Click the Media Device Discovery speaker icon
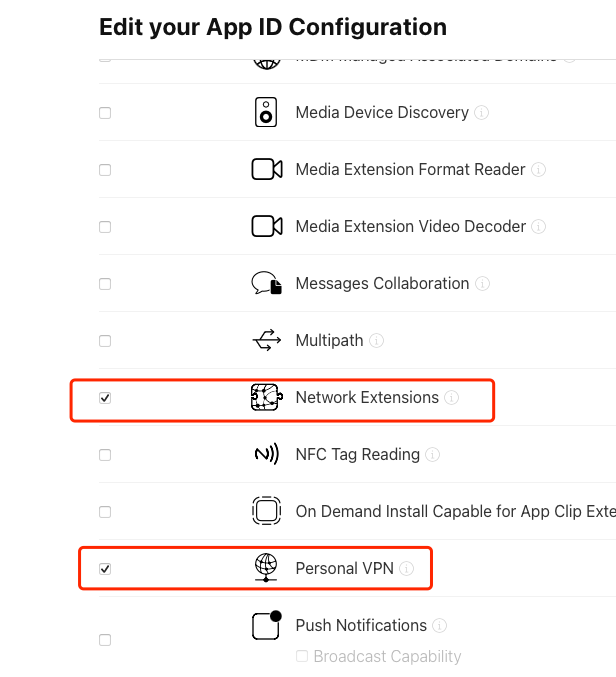Screen dimensions: 616x677 tap(266, 112)
